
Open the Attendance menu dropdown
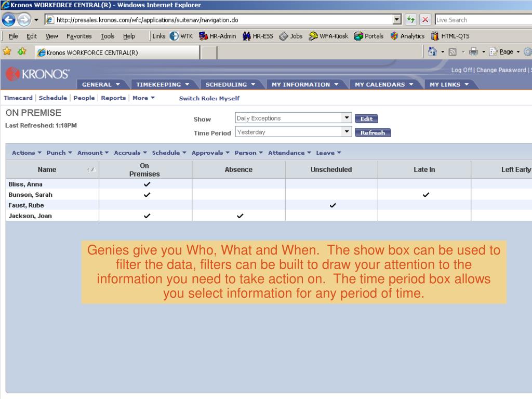pos(289,153)
